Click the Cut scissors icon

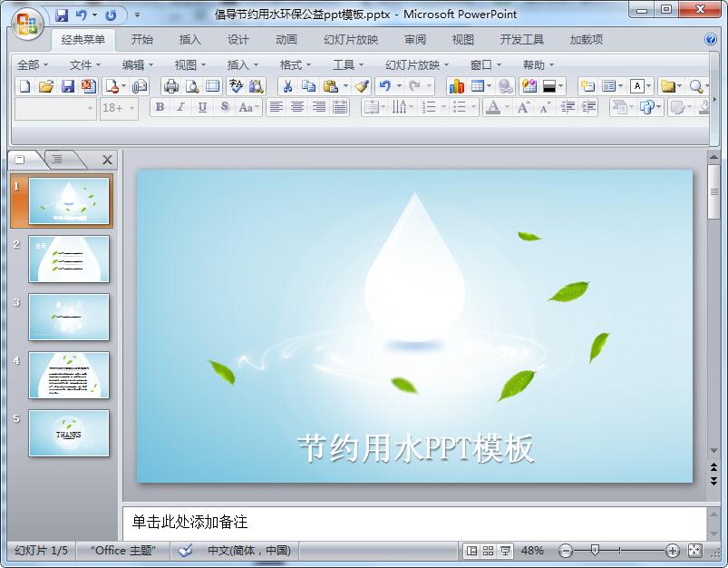(x=287, y=86)
